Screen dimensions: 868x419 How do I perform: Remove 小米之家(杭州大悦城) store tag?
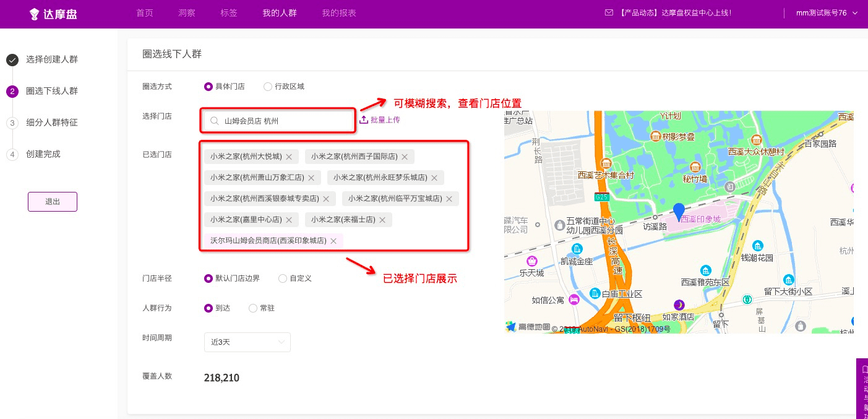(289, 157)
